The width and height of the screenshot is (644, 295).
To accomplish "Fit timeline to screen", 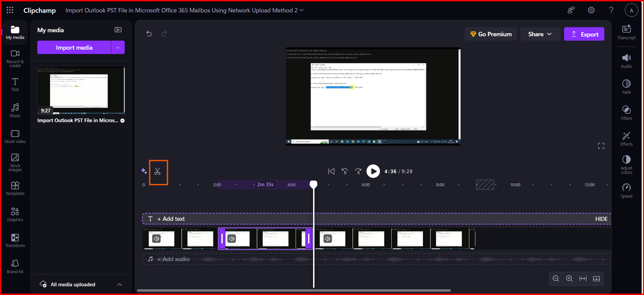I will coord(583,279).
